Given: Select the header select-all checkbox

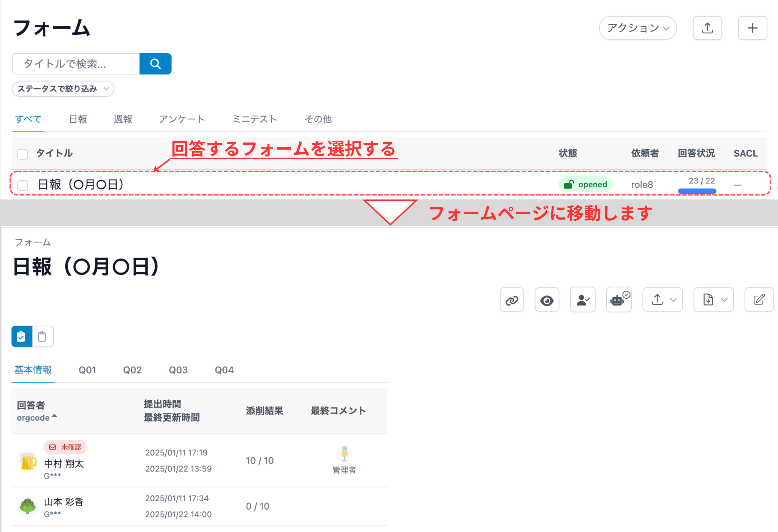Looking at the screenshot, I should point(22,154).
